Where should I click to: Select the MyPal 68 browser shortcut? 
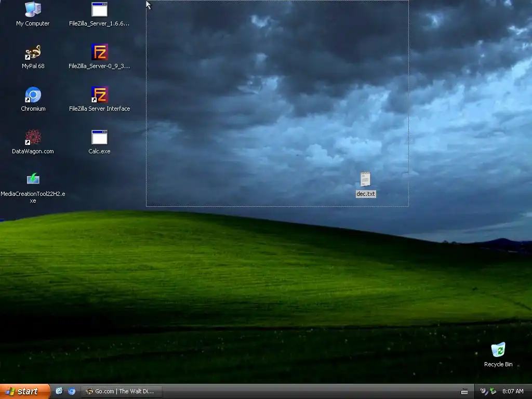[33, 52]
